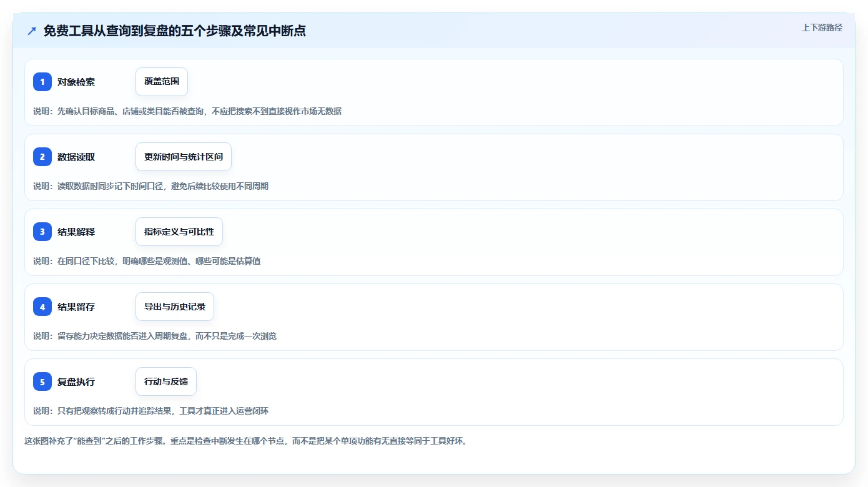Image resolution: width=868 pixels, height=487 pixels.
Task: Click the 数据读取 step title
Action: [x=76, y=157]
